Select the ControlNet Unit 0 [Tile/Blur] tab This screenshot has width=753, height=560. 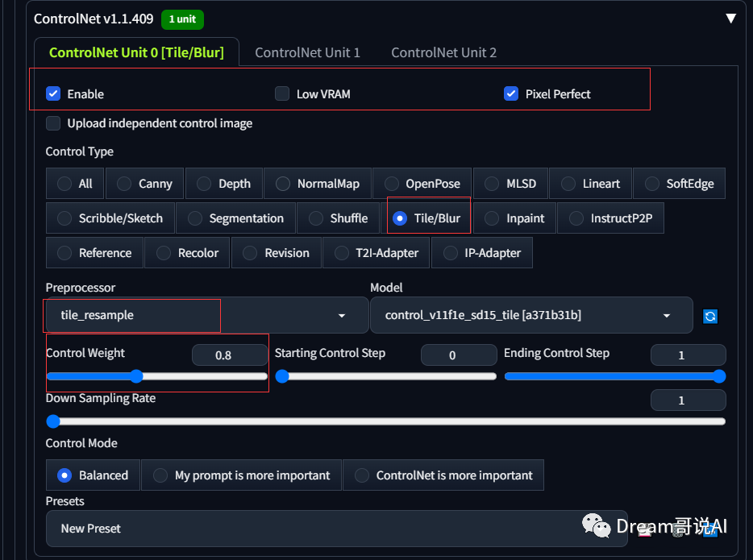point(136,52)
